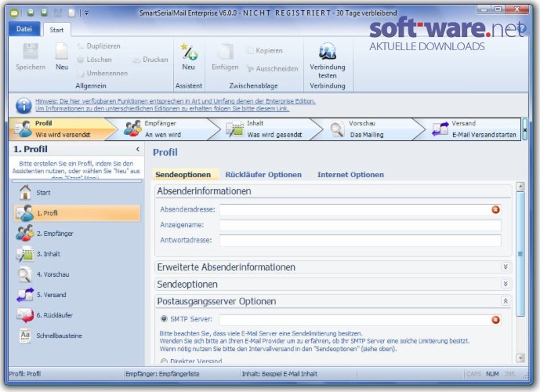Create a new profile with Neu in Allgemein

(62, 56)
